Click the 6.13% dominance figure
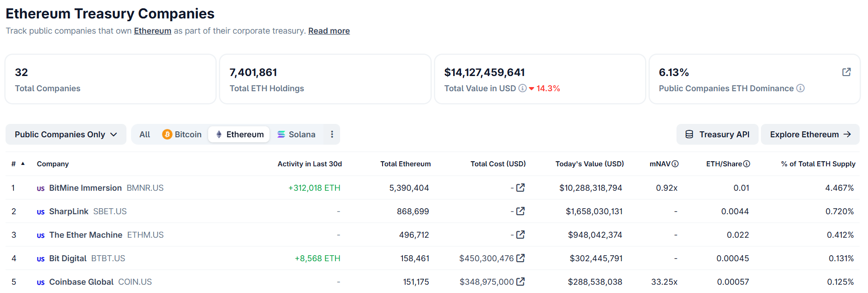Image resolution: width=868 pixels, height=293 pixels. pyautogui.click(x=674, y=72)
